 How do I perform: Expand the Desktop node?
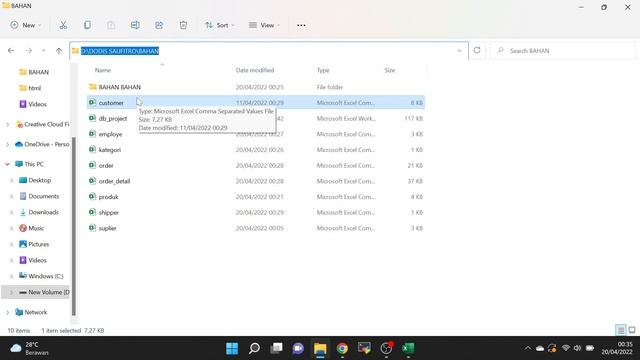pos(11,180)
